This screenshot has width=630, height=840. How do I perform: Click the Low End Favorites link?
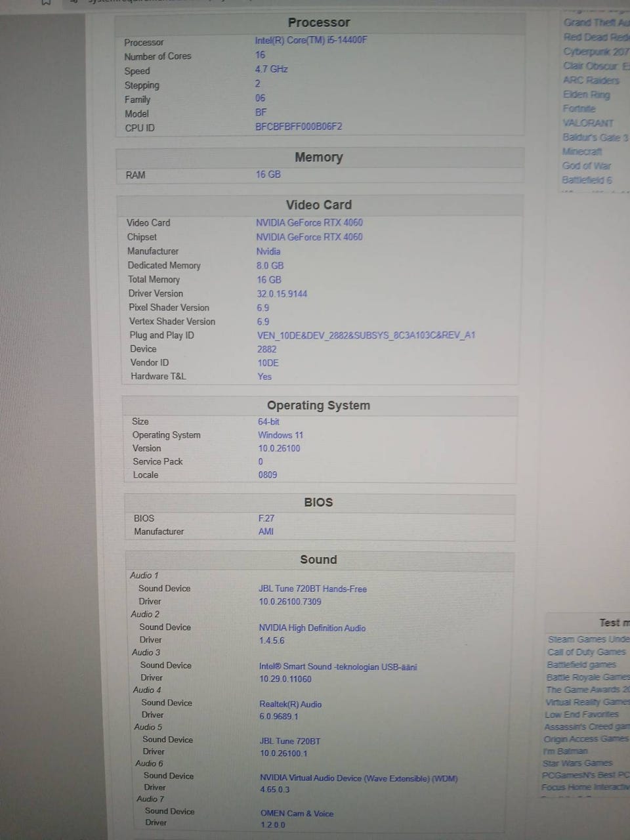[581, 714]
